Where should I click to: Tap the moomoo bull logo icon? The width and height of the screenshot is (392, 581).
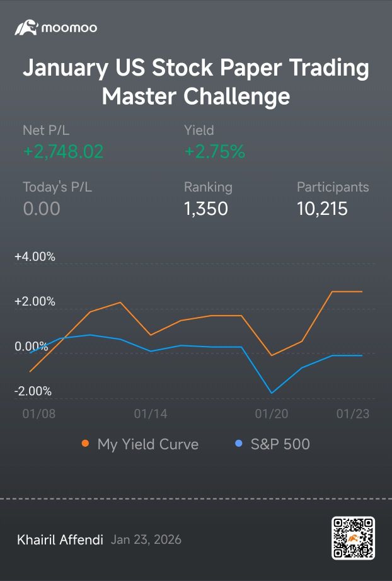26,28
